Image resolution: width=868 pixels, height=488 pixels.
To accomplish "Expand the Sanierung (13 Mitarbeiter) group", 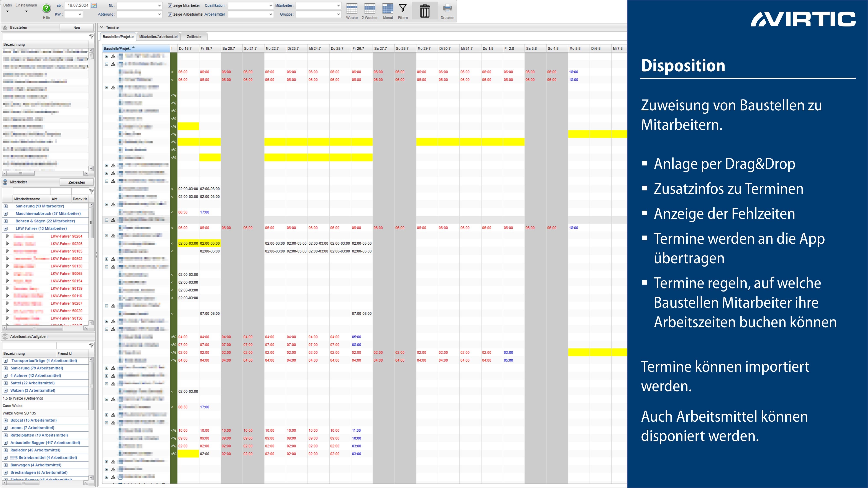I will click(6, 206).
